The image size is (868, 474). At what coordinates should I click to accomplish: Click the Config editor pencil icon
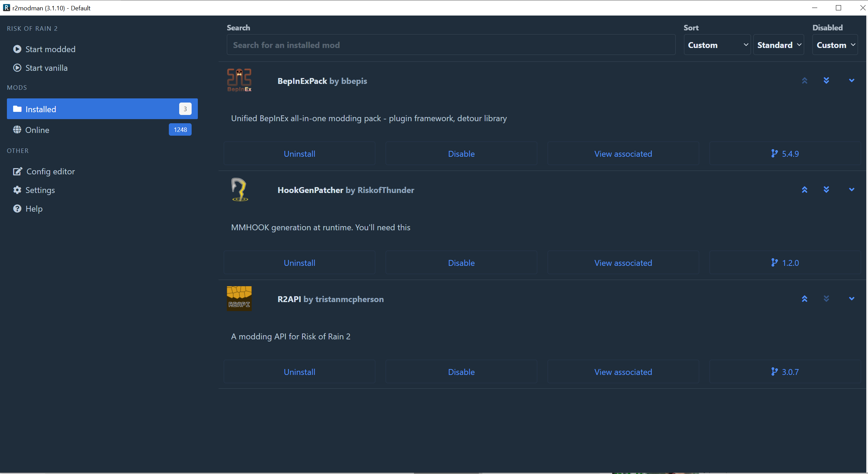(x=18, y=171)
